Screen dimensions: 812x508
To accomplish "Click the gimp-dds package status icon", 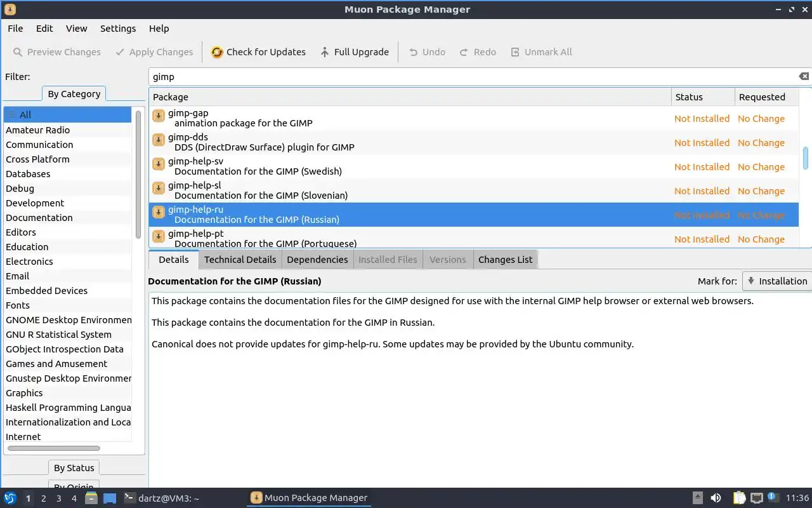I will (159, 140).
